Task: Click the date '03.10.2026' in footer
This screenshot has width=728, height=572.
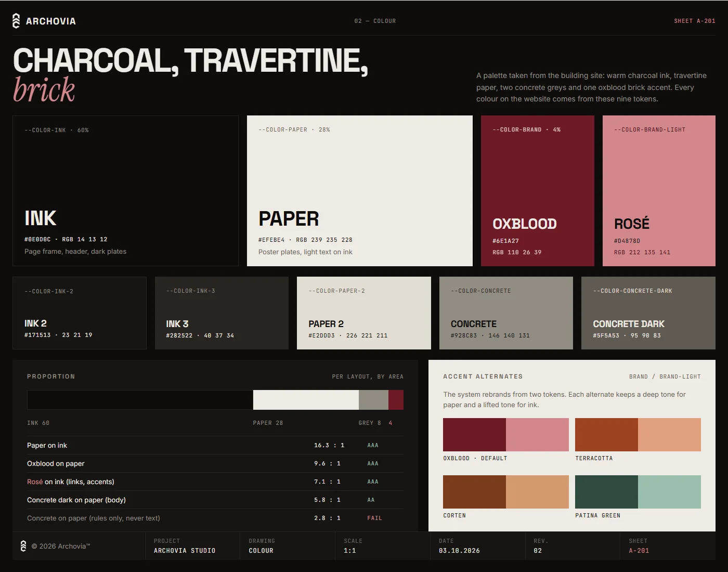Action: coord(459,551)
